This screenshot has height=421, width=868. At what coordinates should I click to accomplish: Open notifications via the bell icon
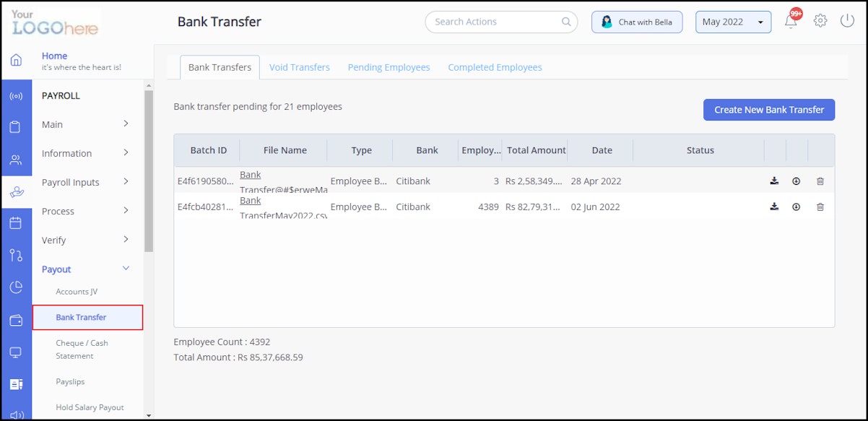(x=790, y=21)
